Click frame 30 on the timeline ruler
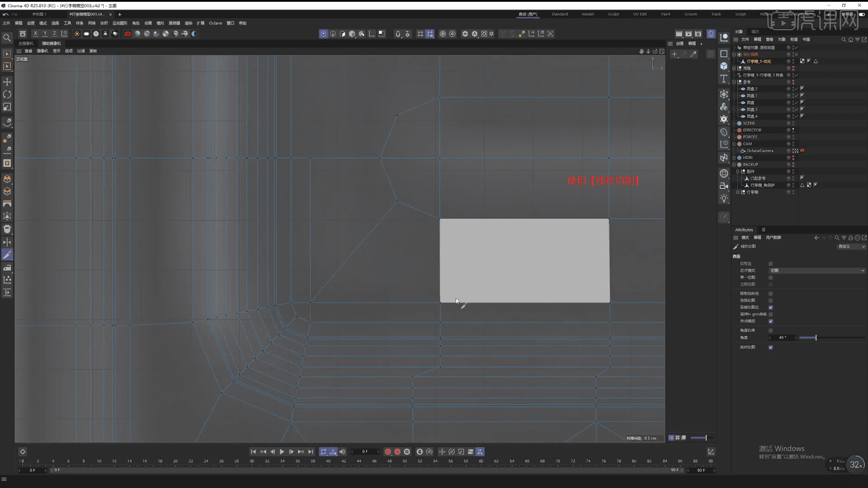Viewport: 868px width, 488px height. pos(252,461)
